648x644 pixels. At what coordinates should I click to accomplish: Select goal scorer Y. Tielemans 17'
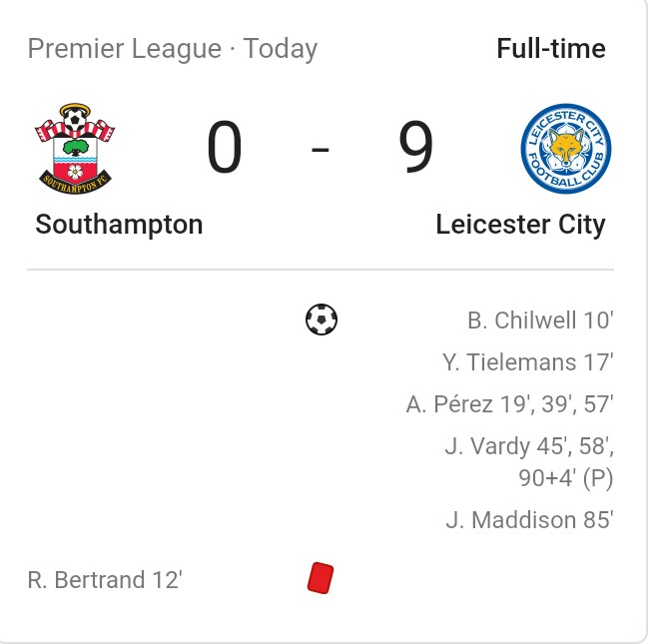[527, 362]
